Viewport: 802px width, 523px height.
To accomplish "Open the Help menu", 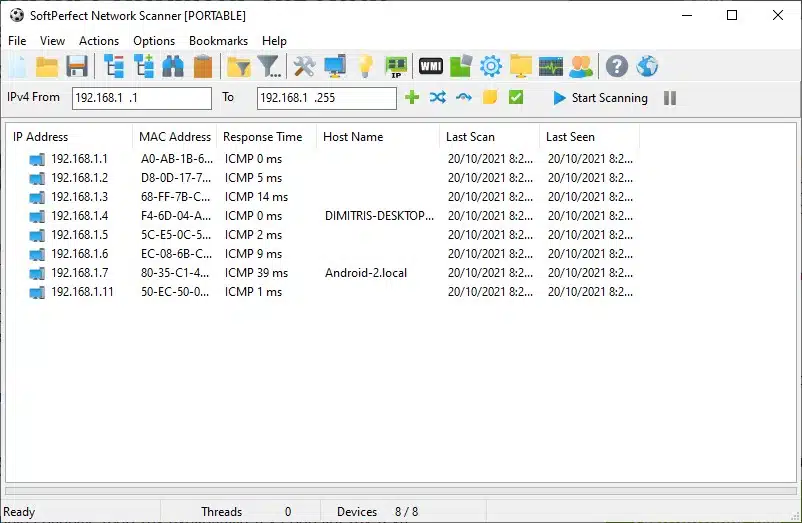I will 274,41.
